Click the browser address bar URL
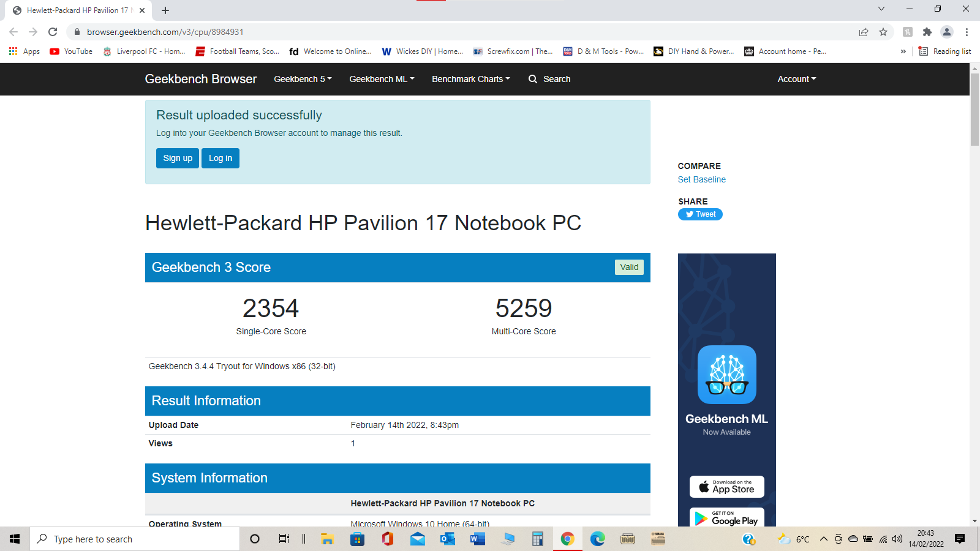This screenshot has height=551, width=980. 165,32
